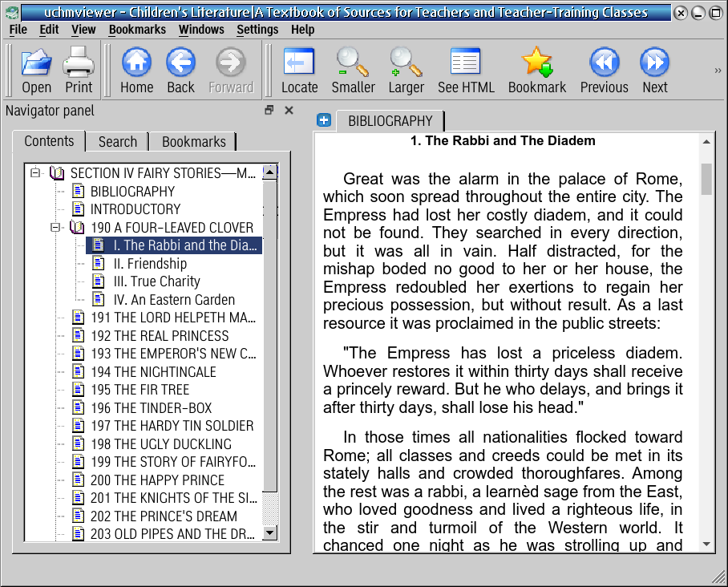Open the Bookmarks menu
Image resolution: width=728 pixels, height=587 pixels.
[x=137, y=29]
